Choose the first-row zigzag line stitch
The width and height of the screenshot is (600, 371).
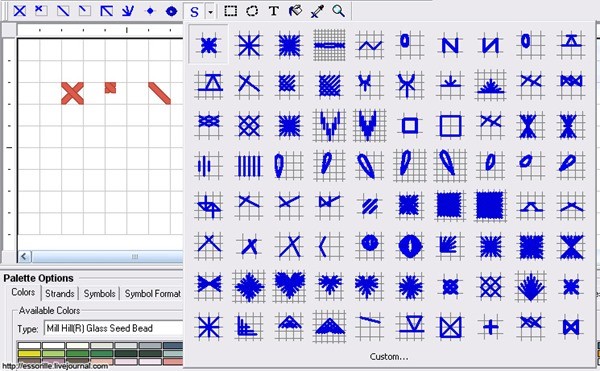click(x=369, y=45)
